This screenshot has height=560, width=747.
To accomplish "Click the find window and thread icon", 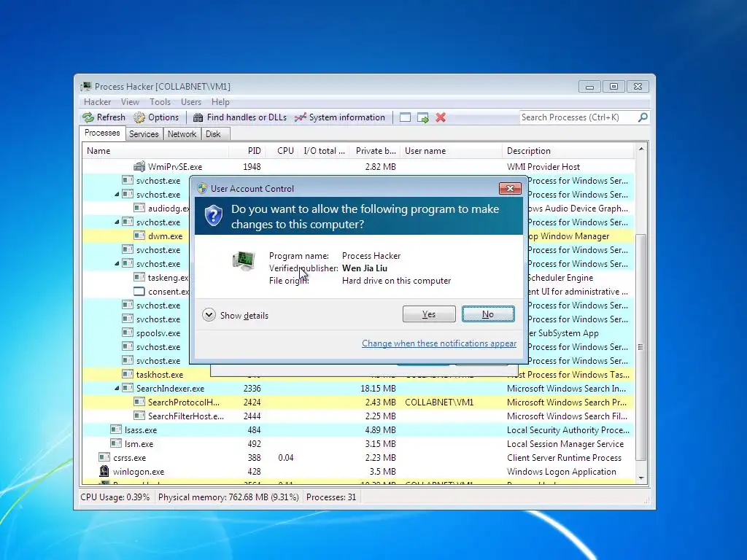I will tap(422, 117).
